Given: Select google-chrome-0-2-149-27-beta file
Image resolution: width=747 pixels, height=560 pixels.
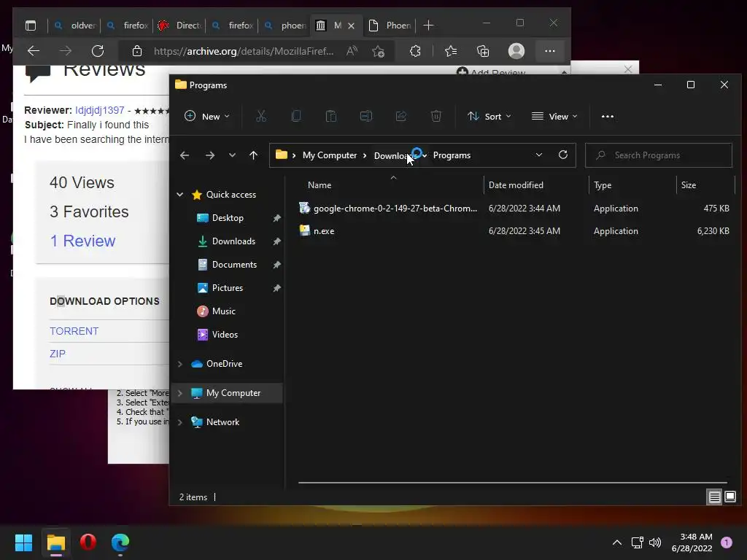Looking at the screenshot, I should pos(395,208).
